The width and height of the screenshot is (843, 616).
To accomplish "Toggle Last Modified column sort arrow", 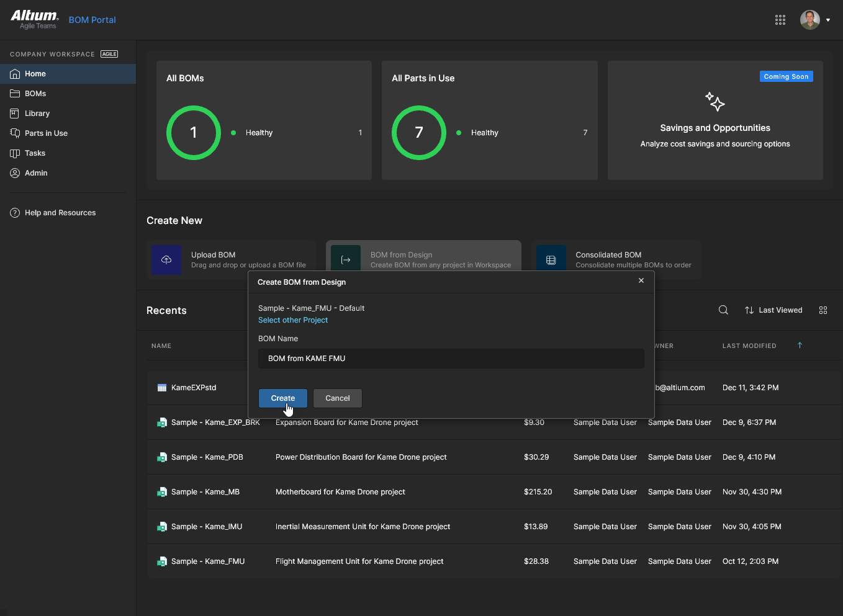I will (800, 346).
